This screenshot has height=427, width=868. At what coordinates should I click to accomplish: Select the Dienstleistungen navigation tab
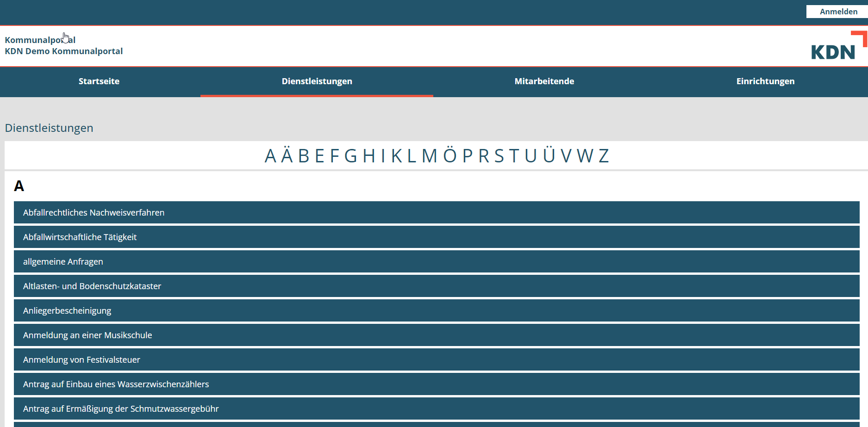(x=317, y=81)
